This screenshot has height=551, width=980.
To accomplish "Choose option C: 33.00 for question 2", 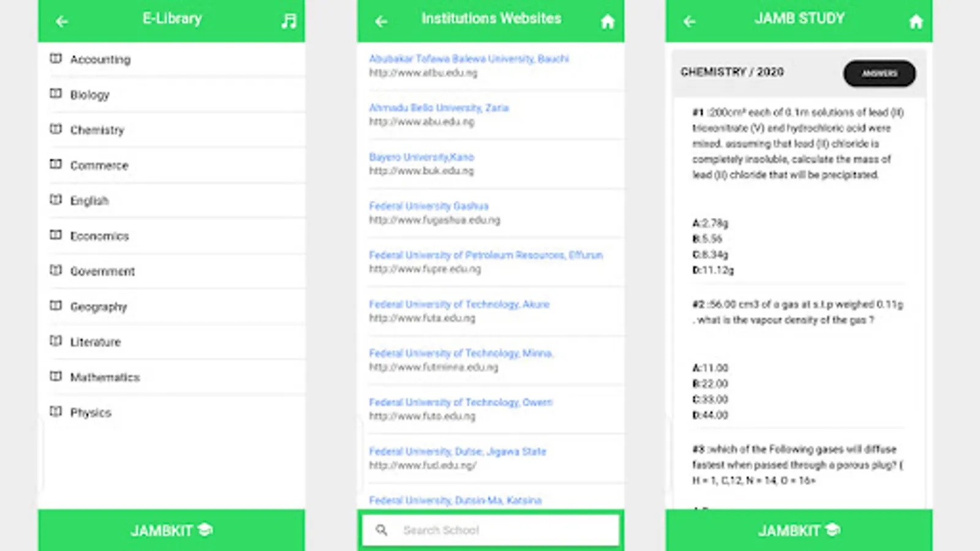I will (710, 399).
